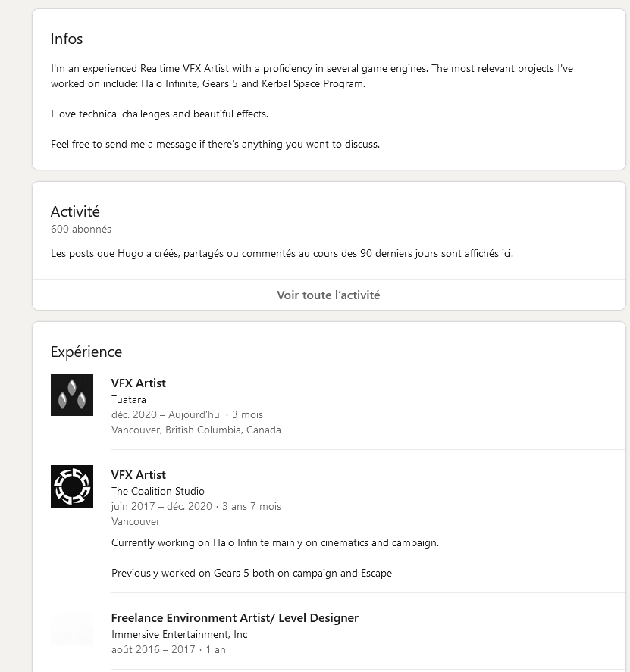Click the Halo Infinite job description text
Image resolution: width=630 pixels, height=672 pixels.
coord(275,542)
